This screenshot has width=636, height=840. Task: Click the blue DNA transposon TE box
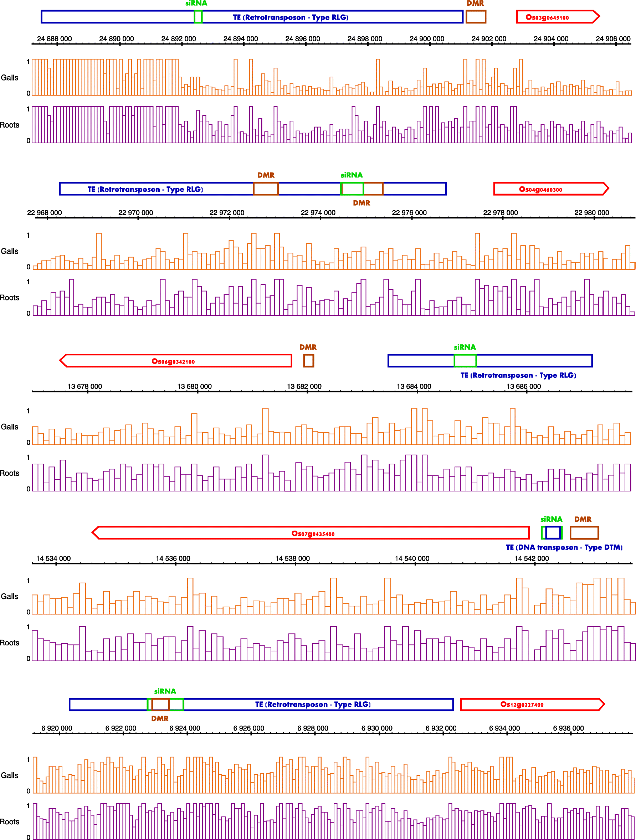[x=553, y=533]
